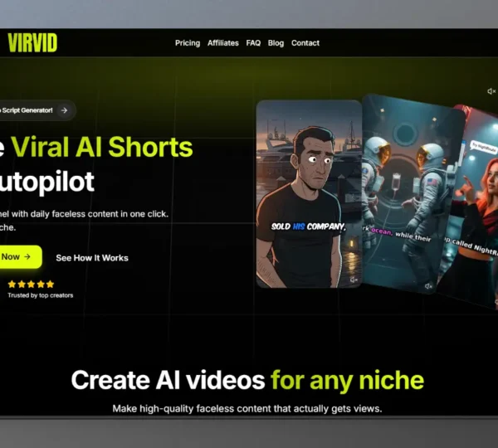Go to the Affiliates page
The width and height of the screenshot is (498, 448).
[223, 43]
